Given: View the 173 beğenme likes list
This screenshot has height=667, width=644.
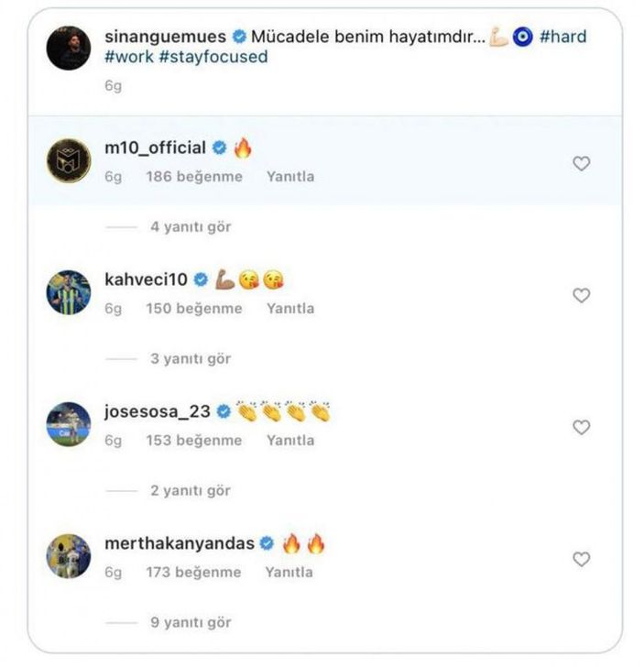Looking at the screenshot, I should coord(193,573).
